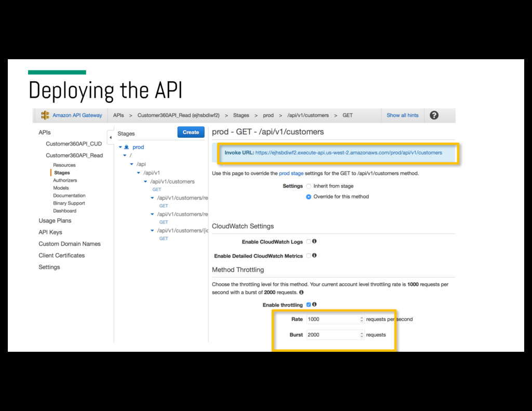Select Override for this method radio button
Image resolution: width=532 pixels, height=411 pixels.
click(309, 197)
